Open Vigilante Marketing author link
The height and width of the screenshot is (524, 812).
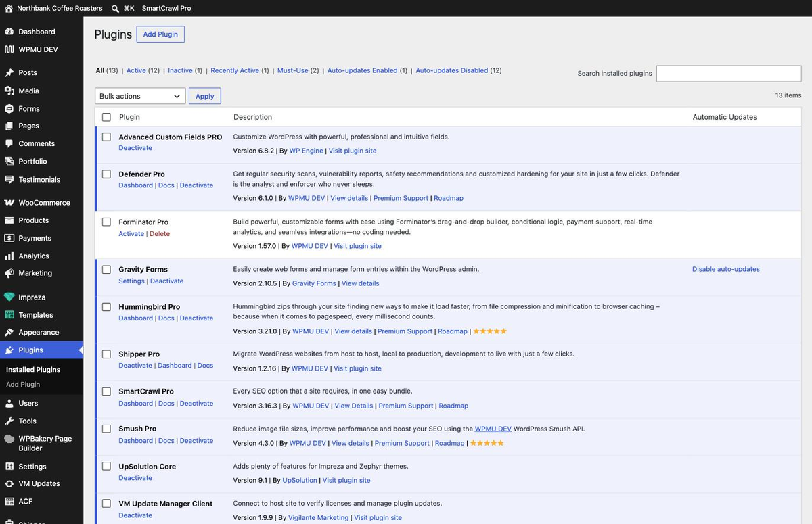pos(319,518)
